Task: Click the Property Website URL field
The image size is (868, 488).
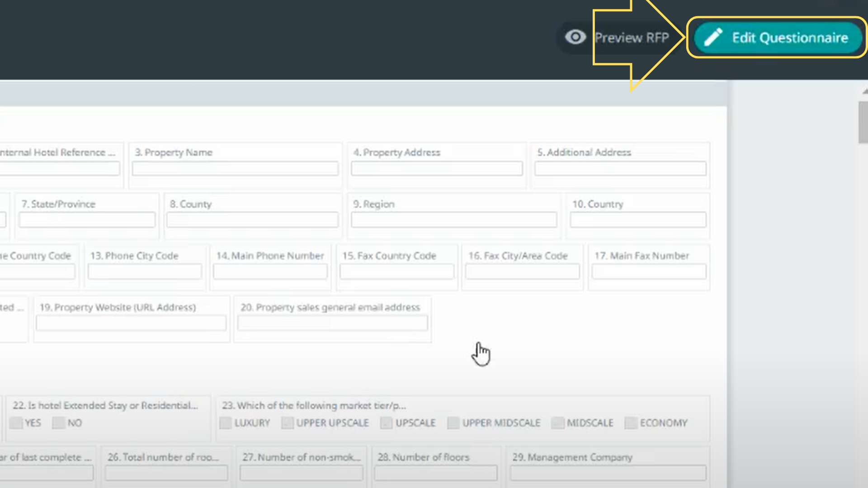Action: (131, 324)
